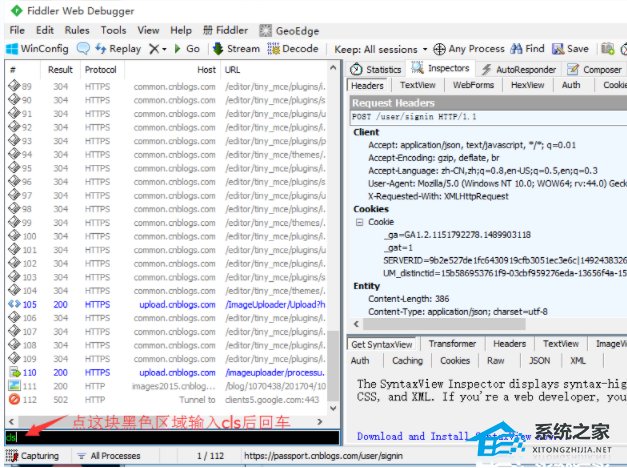This screenshot has height=468, width=627.
Task: Click the WinConfig toolbar button
Action: point(37,49)
